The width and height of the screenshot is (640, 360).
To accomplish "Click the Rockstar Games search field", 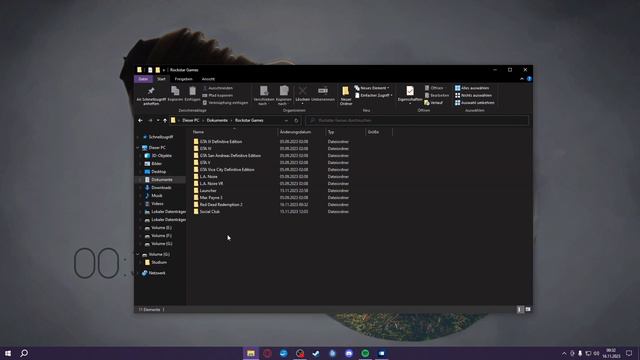I will coord(417,120).
